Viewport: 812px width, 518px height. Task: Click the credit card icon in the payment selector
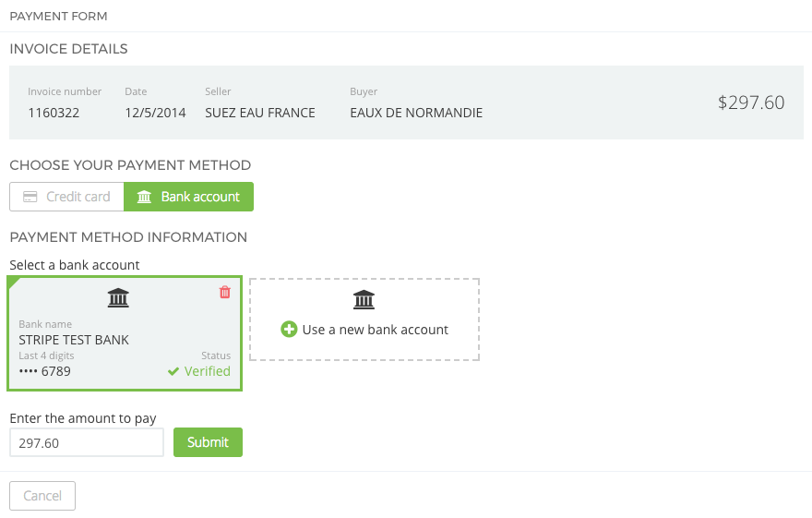30,197
